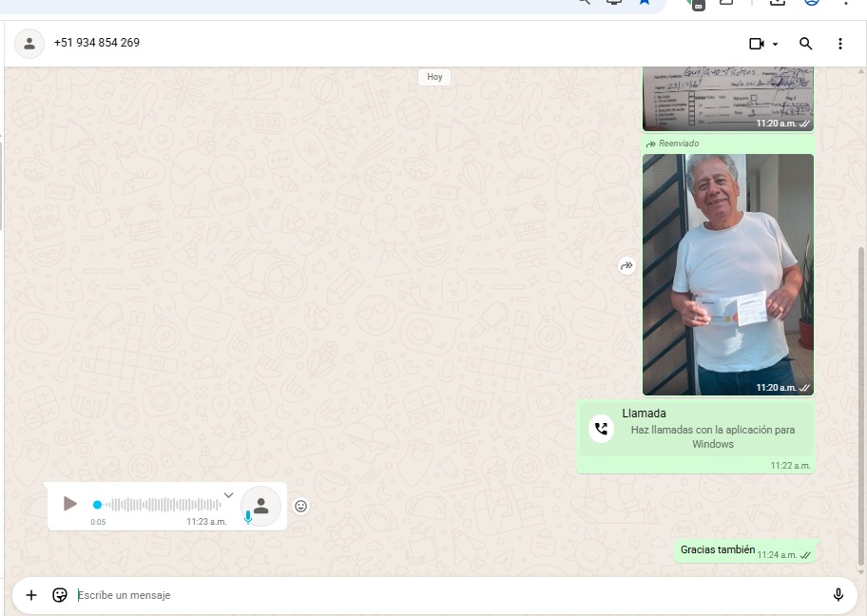Click "Haz llamadas con la aplicación para Windows"

coord(713,437)
